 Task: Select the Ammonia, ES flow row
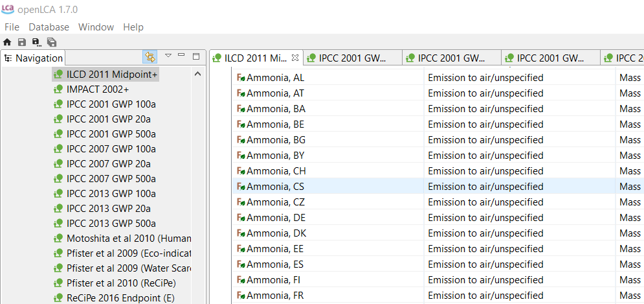(438, 264)
